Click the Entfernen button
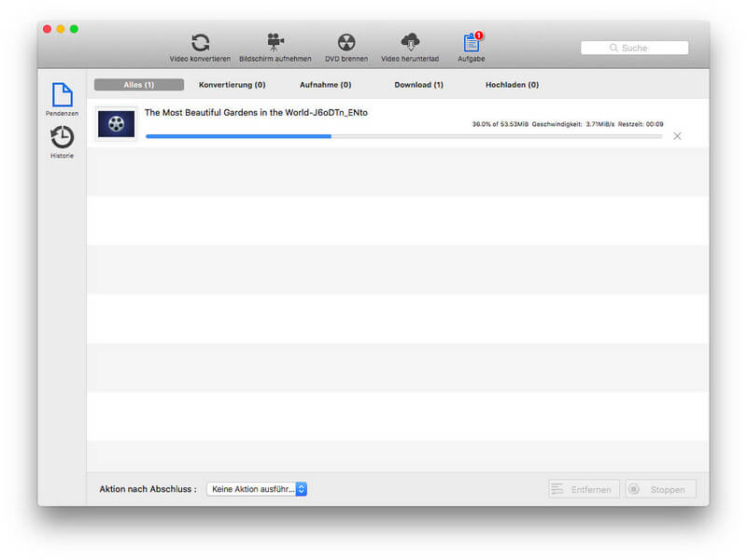This screenshot has width=747, height=560. (585, 489)
